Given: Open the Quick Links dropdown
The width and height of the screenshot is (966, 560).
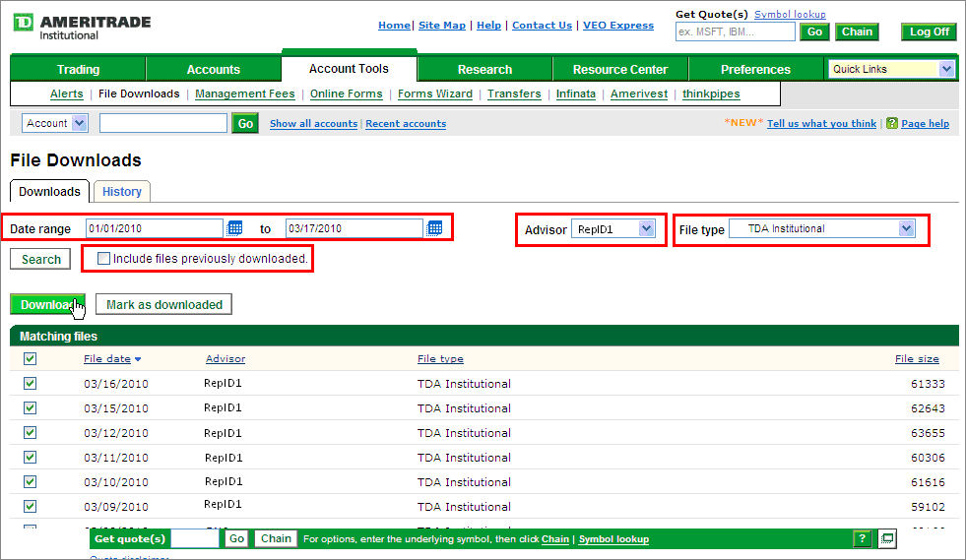Looking at the screenshot, I should pyautogui.click(x=946, y=69).
